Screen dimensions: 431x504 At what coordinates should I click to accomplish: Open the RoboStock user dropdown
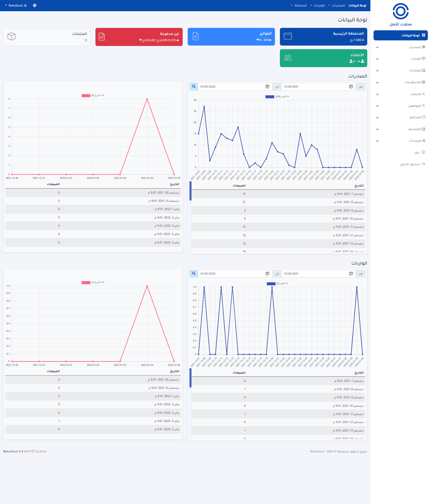click(x=16, y=5)
